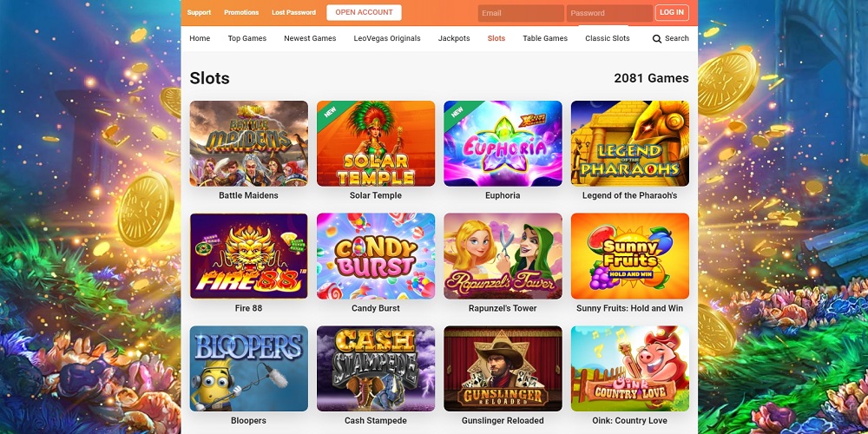
Task: Open the Fire 88 slot game
Action: 248,256
